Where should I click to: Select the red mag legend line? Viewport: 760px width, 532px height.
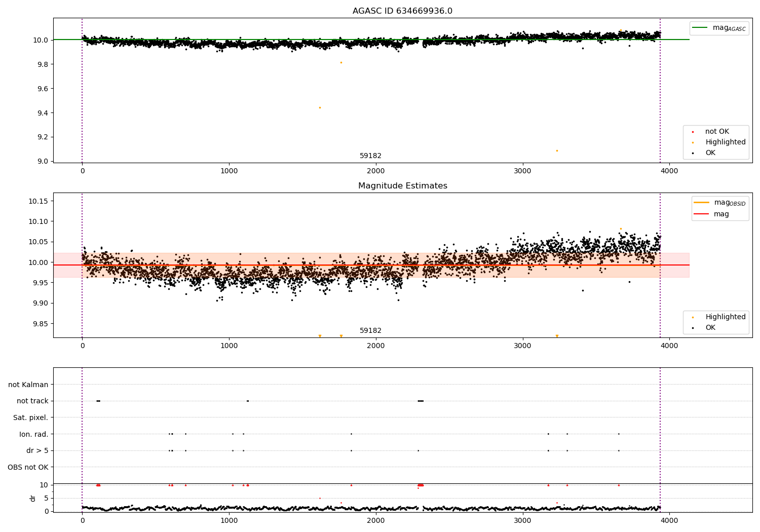701,214
